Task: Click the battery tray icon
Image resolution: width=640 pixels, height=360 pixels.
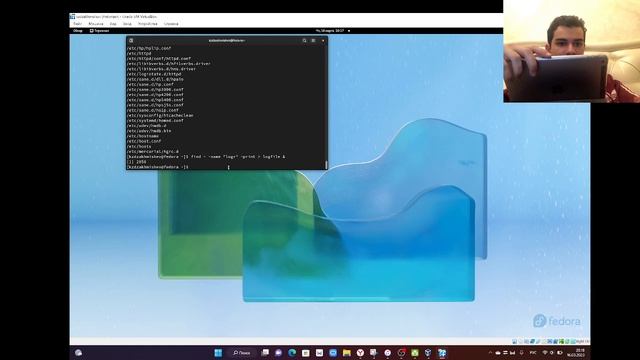Action: click(560, 353)
